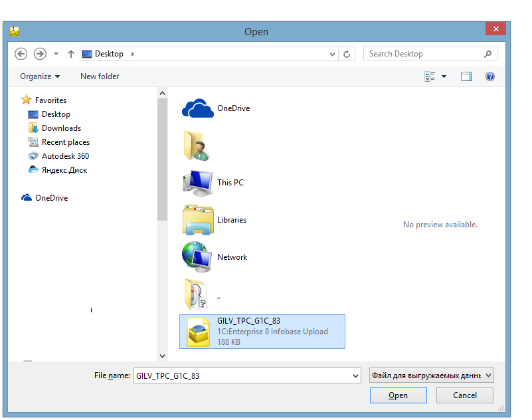This screenshot has width=532, height=420.
Task: Select the user profile folder icon
Action: 197,146
